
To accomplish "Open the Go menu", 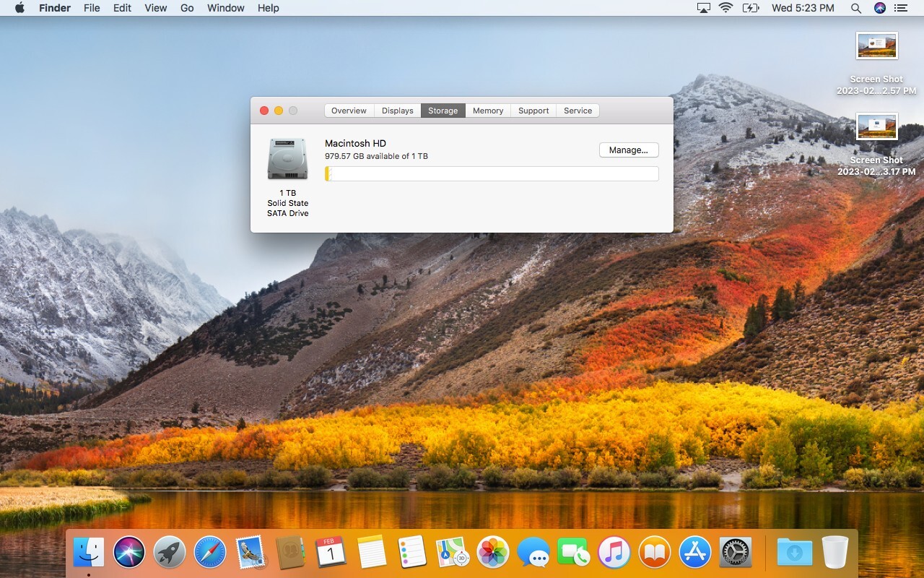I will 187,8.
